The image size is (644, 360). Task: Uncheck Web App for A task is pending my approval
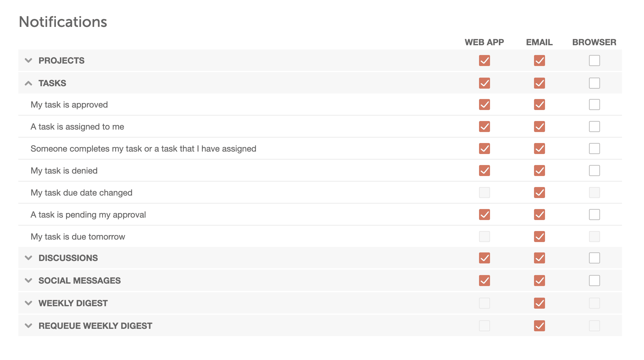coord(485,215)
